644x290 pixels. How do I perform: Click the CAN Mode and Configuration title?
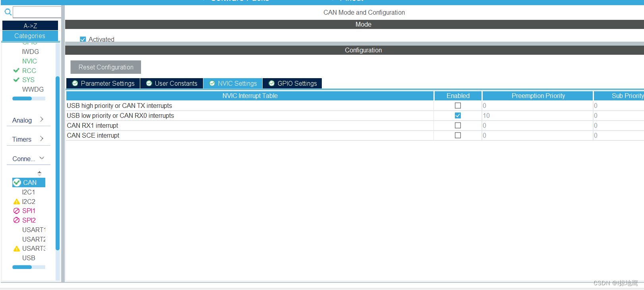click(364, 12)
